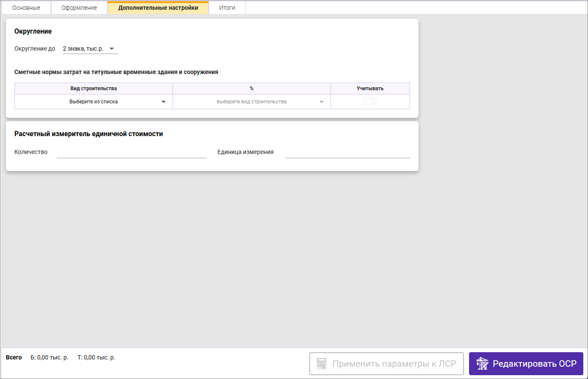The height and width of the screenshot is (379, 588).
Task: Focus the Единица измерения field
Action: 348,152
